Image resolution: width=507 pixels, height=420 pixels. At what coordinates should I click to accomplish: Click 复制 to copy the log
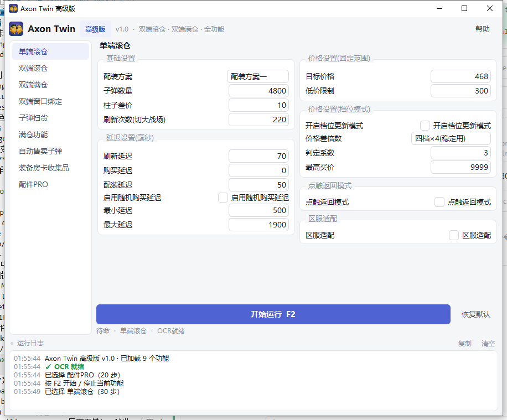coord(464,344)
